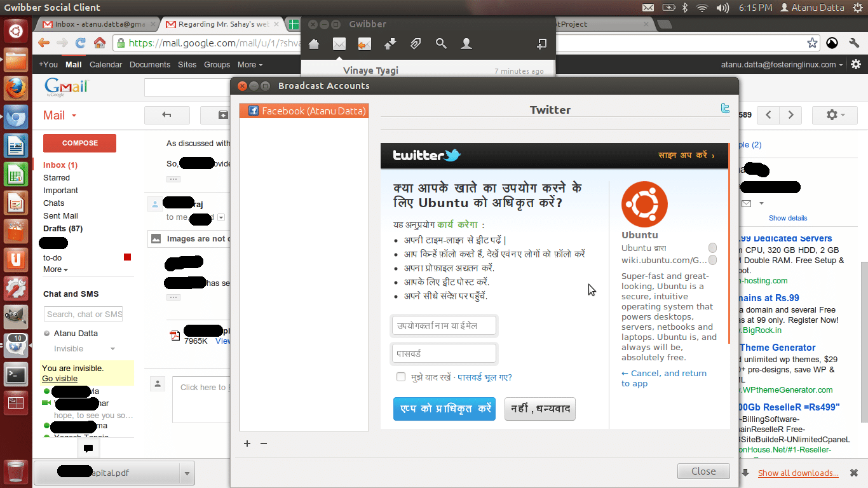This screenshot has height=488, width=868.
Task: Open Gwibber search magnifier icon
Action: pos(441,44)
